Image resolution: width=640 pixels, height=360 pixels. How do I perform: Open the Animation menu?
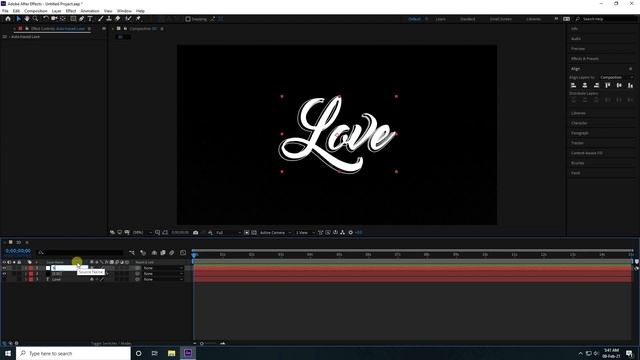coord(90,11)
